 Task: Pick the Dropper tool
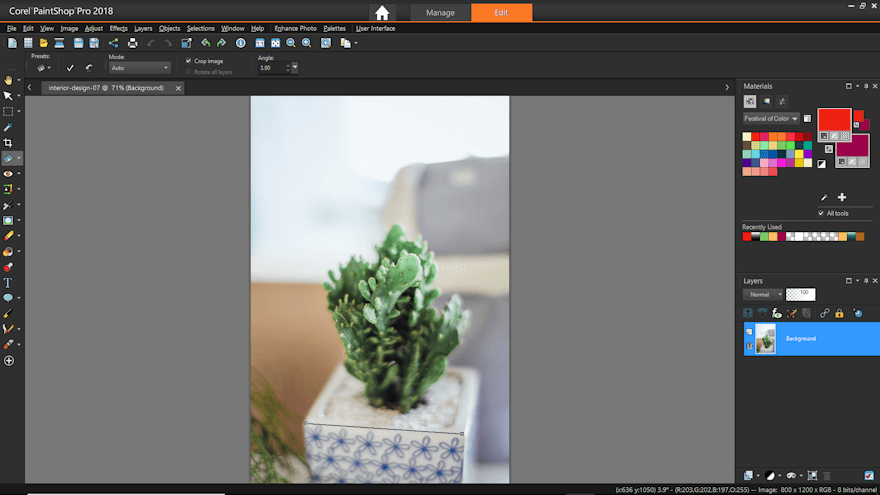tap(8, 127)
